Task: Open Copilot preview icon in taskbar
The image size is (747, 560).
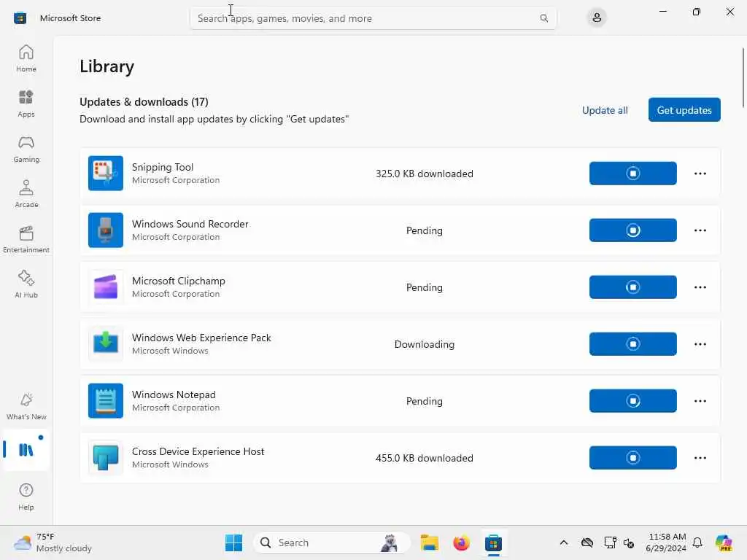Action: [724, 542]
